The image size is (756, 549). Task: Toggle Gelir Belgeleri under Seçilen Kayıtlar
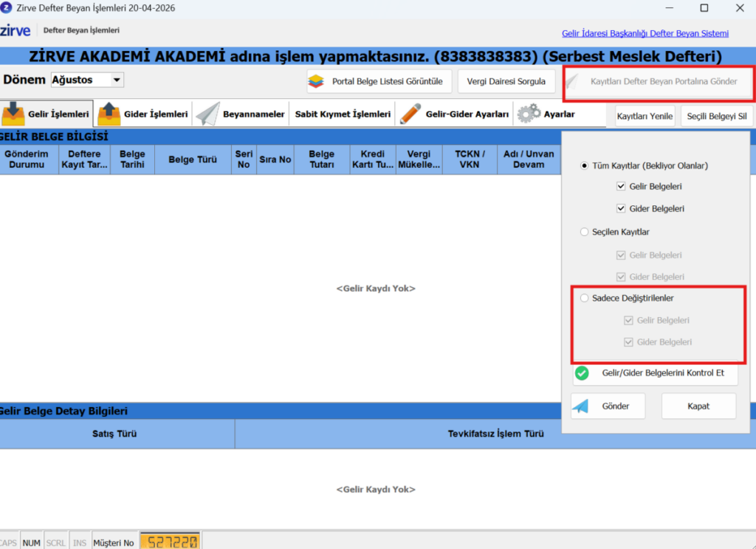click(x=620, y=255)
